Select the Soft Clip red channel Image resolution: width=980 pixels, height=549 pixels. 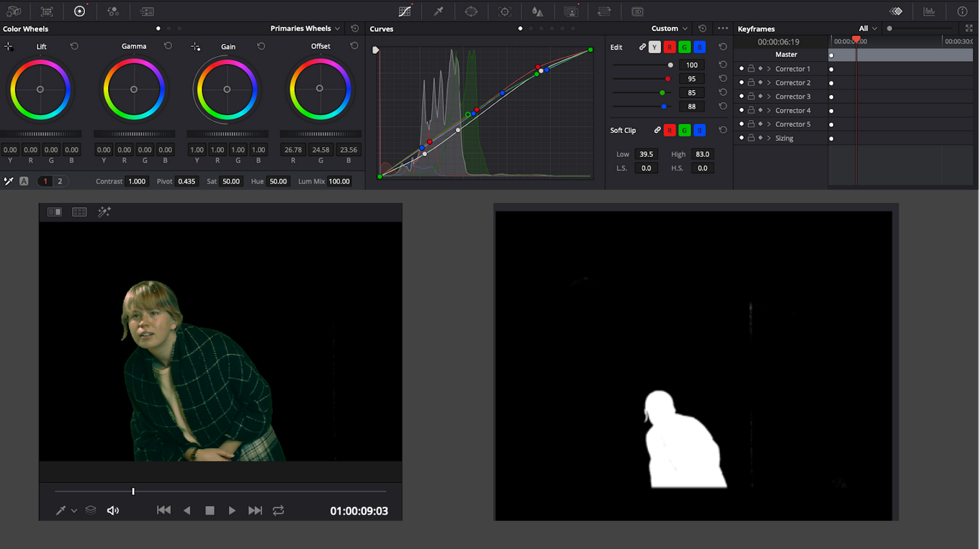coord(670,130)
